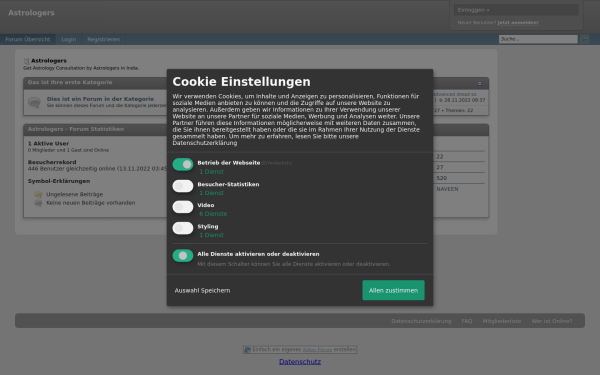Open Datenschutz link at page bottom

pyautogui.click(x=300, y=362)
